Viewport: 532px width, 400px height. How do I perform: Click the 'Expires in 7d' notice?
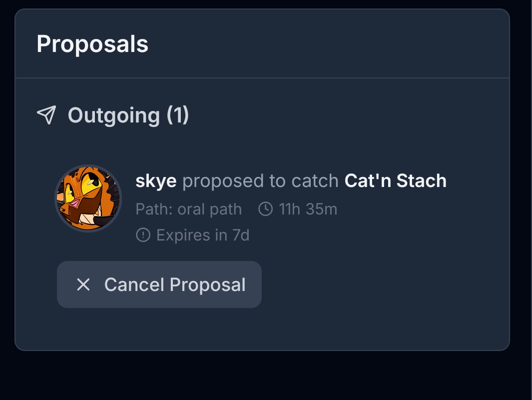(202, 234)
